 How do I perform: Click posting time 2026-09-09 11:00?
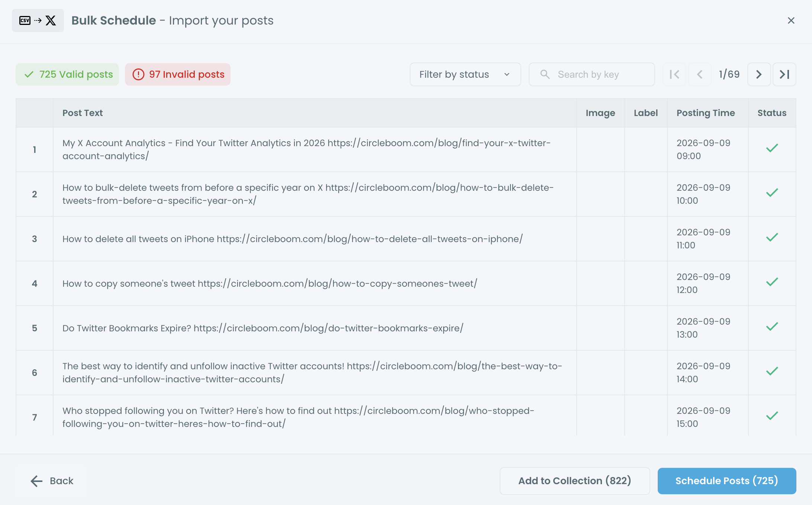(703, 239)
